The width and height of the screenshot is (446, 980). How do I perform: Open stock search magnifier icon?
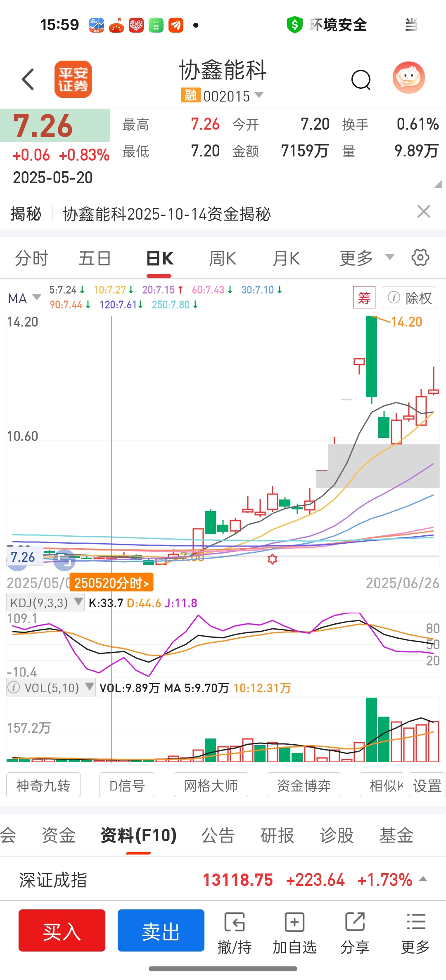tap(361, 80)
